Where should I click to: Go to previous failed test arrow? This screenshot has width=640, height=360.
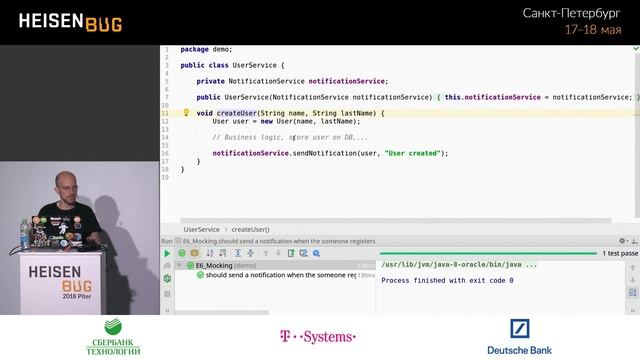click(x=266, y=253)
